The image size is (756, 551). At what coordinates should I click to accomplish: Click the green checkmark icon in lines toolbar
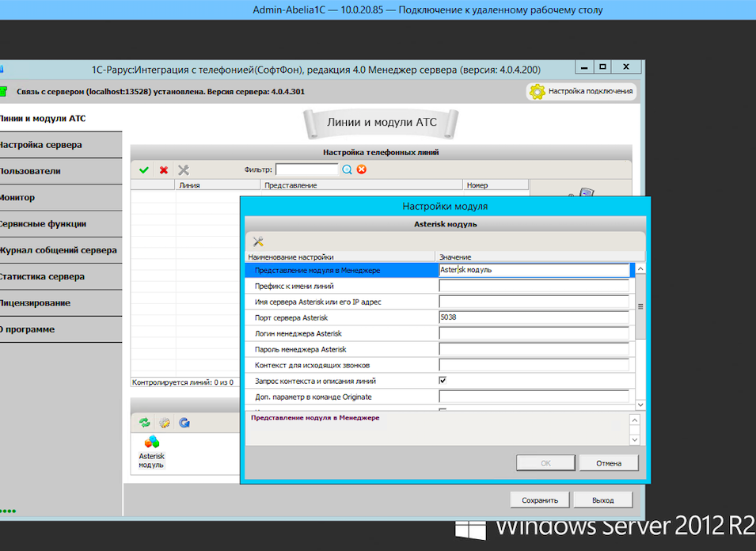pyautogui.click(x=144, y=169)
